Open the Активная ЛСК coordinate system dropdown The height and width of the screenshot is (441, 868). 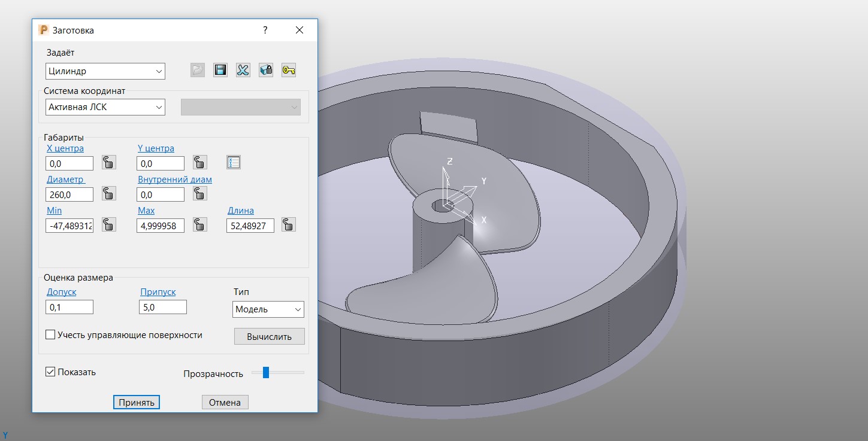coord(105,107)
